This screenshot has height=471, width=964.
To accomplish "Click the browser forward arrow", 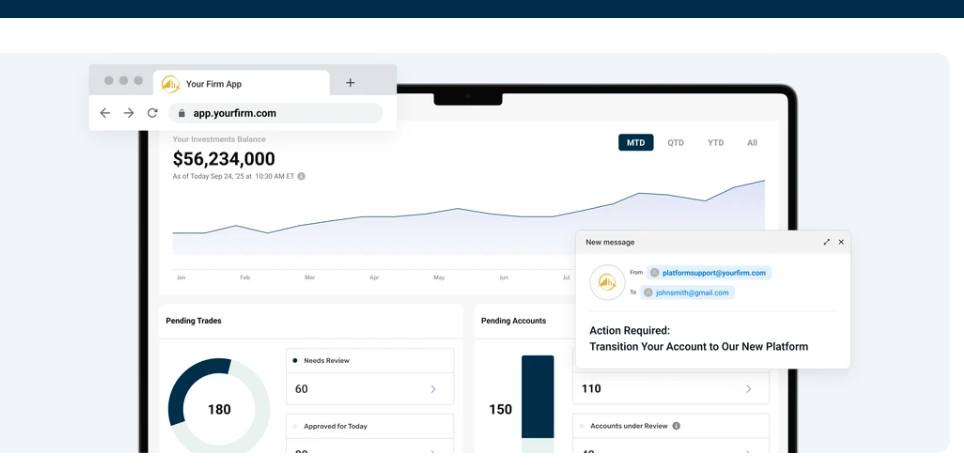I will (x=129, y=113).
